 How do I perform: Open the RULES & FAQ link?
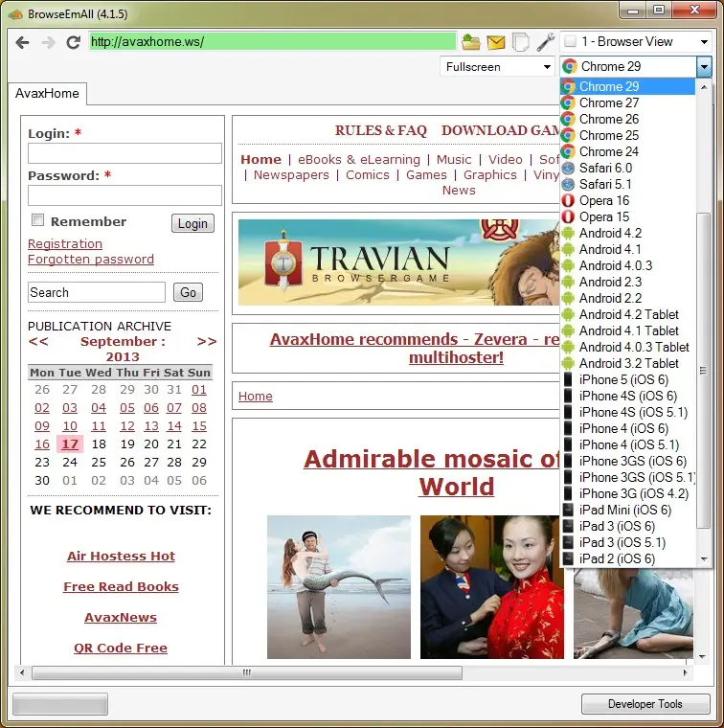tap(380, 130)
